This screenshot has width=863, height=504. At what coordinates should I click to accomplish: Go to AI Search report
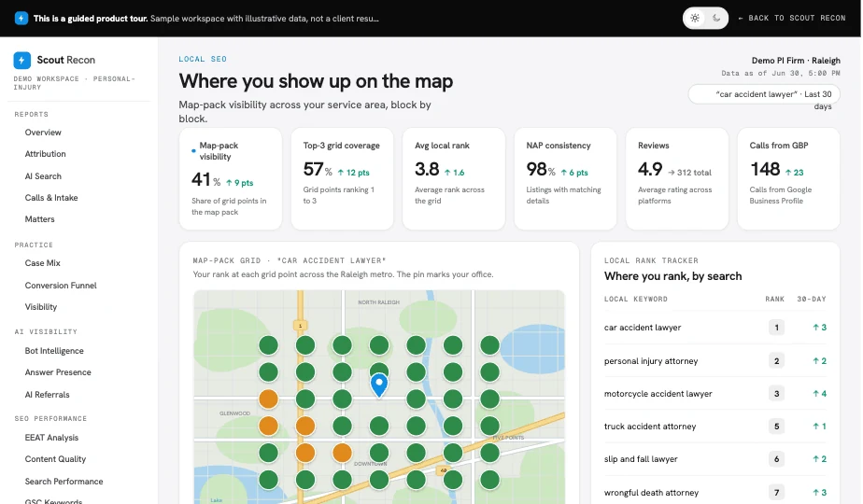[x=43, y=176]
